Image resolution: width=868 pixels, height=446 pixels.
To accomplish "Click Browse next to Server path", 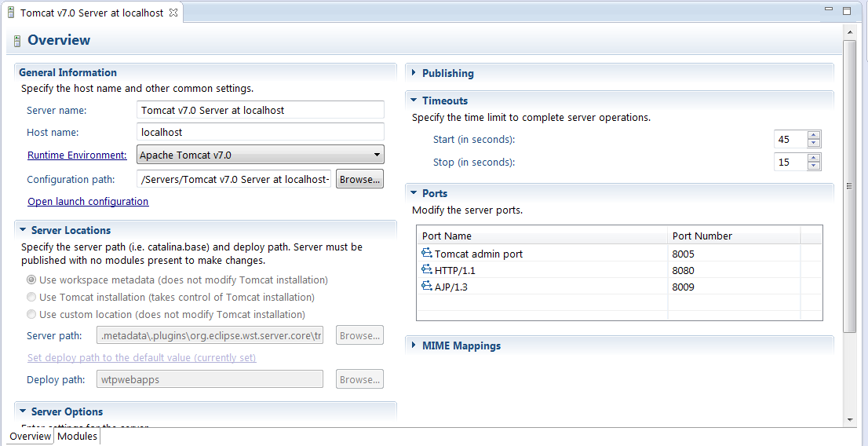I will [x=359, y=336].
